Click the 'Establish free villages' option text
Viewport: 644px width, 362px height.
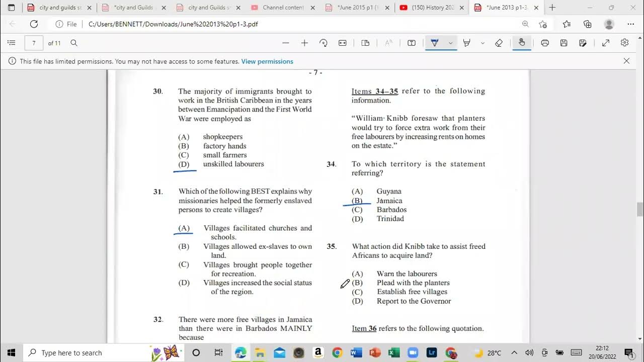[x=412, y=292]
